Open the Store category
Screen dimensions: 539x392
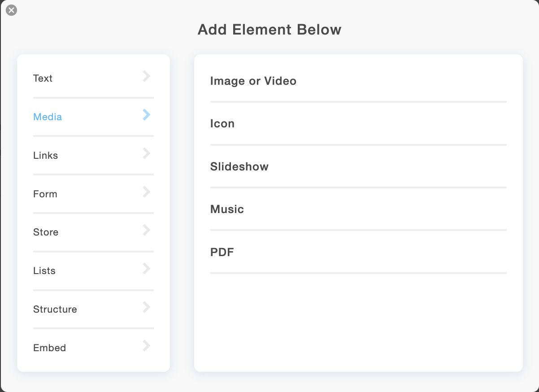(x=46, y=232)
